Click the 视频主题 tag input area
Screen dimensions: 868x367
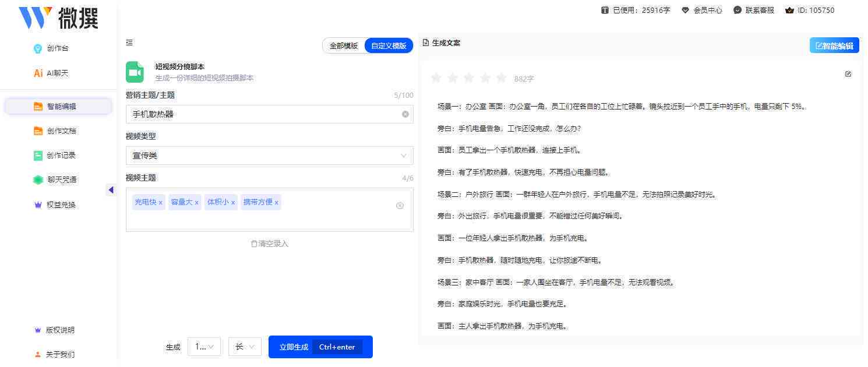point(269,210)
